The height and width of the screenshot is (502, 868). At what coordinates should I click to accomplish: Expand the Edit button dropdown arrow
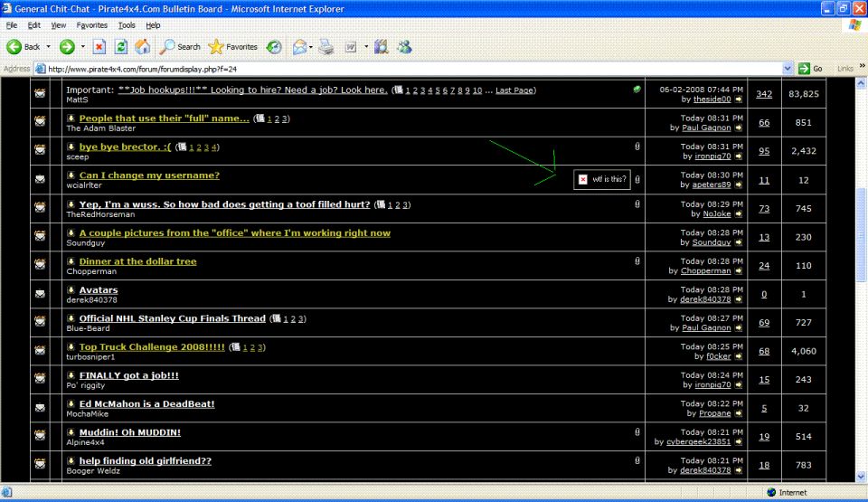click(x=366, y=47)
